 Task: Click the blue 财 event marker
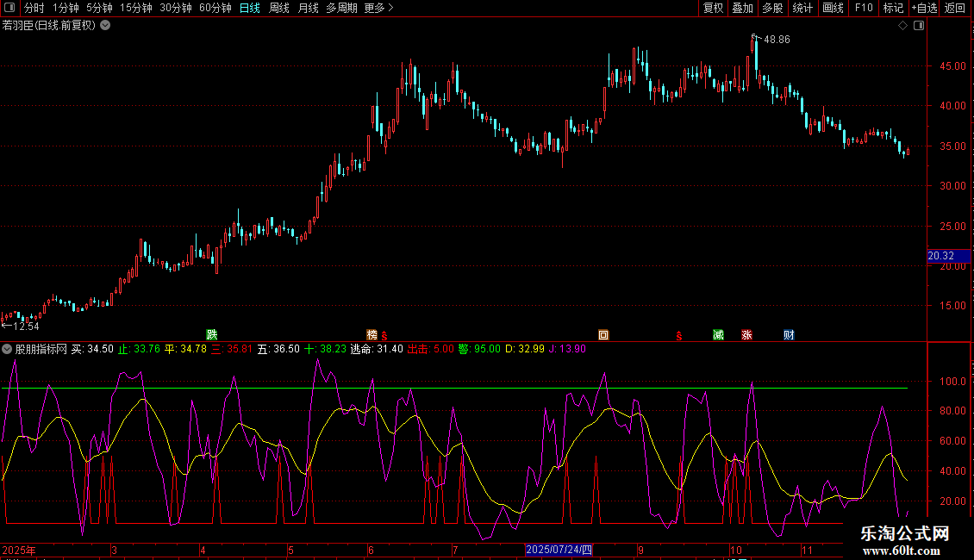[x=789, y=334]
